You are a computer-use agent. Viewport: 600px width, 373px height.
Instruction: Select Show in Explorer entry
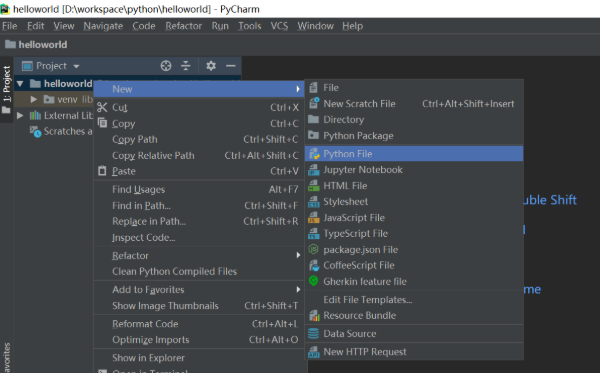pyautogui.click(x=199, y=358)
